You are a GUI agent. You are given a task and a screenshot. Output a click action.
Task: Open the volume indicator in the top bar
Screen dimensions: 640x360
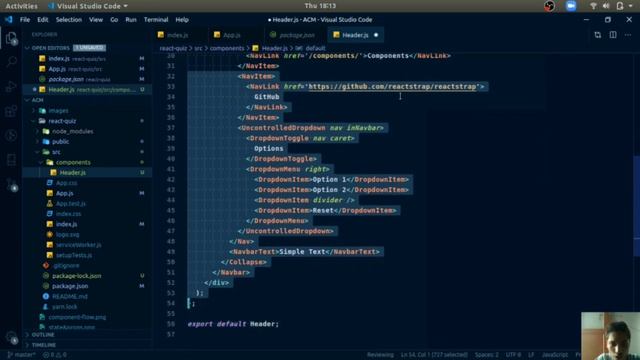tap(606, 6)
